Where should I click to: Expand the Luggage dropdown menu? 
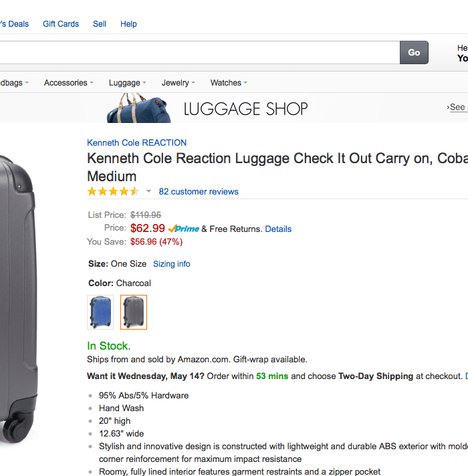pos(128,83)
